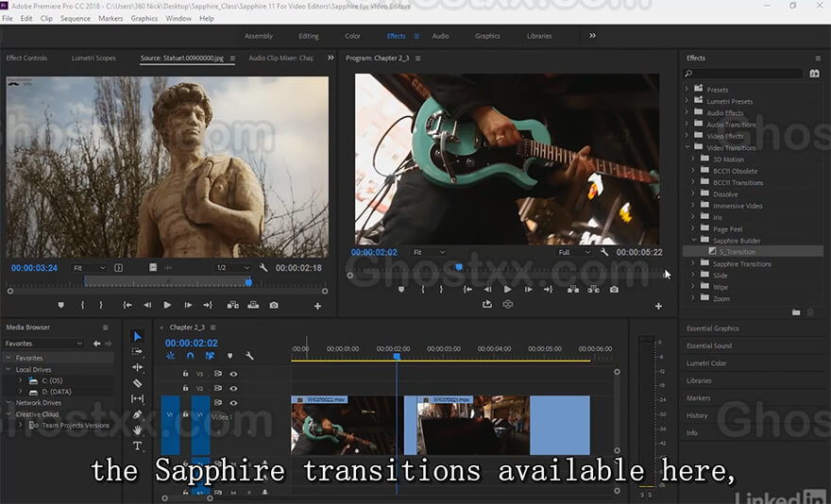Click Program monitor playhead on scrubber
This screenshot has height=504, width=831.
[459, 268]
